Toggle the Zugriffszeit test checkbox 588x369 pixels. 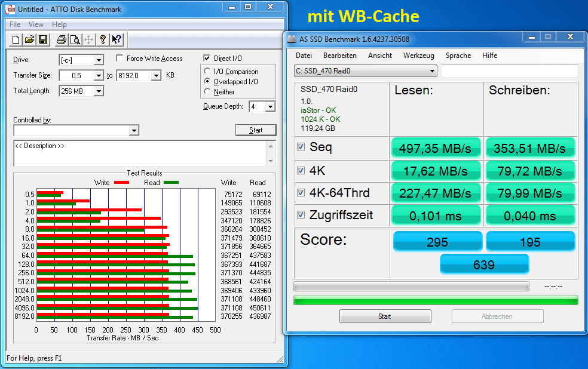pyautogui.click(x=301, y=215)
